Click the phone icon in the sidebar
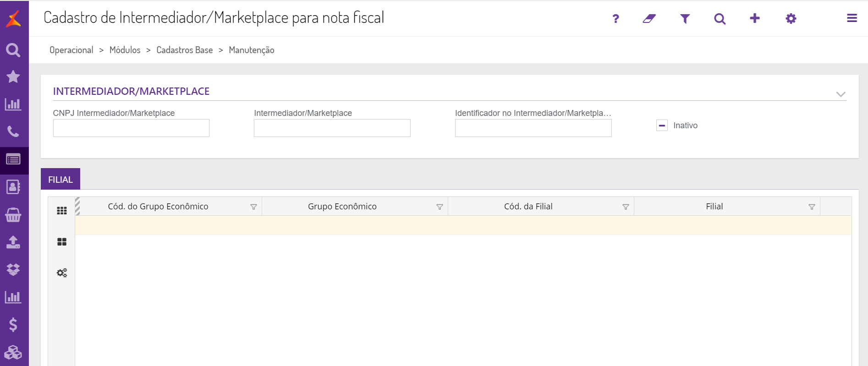Screen dimensions: 868x366 [x=13, y=132]
